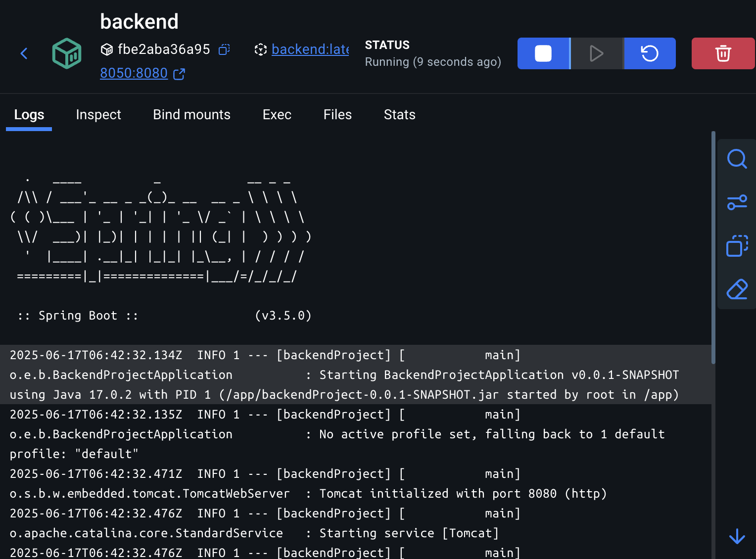The height and width of the screenshot is (559, 756).
Task: Click the cube icon beside the container ID
Action: click(x=107, y=49)
